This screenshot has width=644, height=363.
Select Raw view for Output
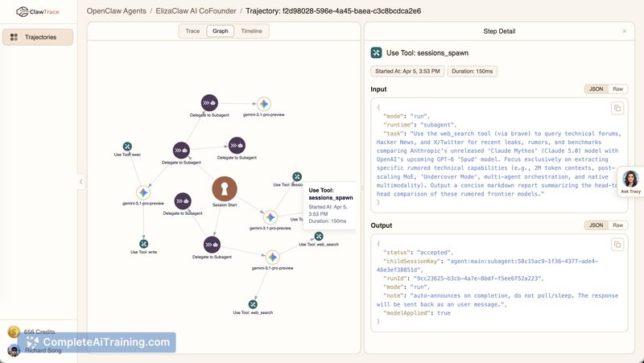click(617, 225)
